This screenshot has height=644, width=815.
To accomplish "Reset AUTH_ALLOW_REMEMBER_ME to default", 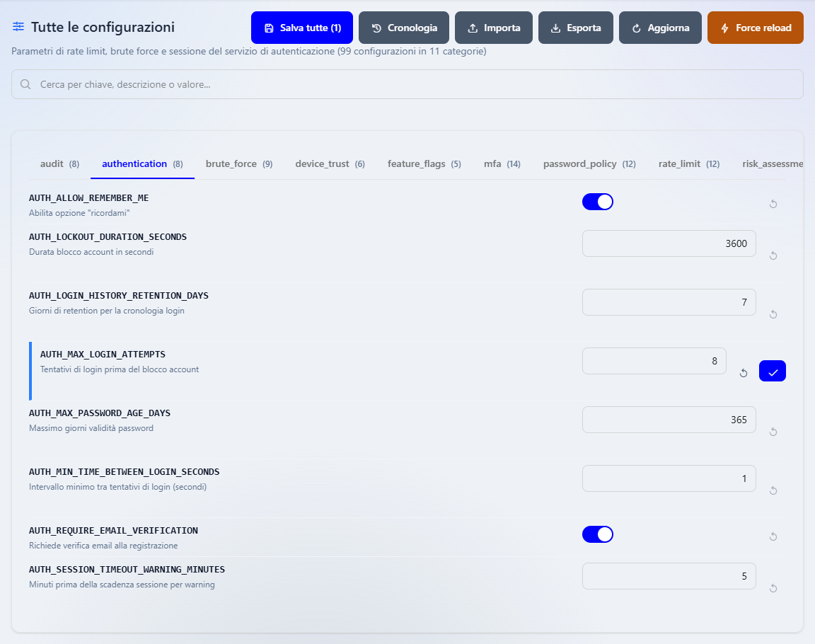I will [773, 204].
